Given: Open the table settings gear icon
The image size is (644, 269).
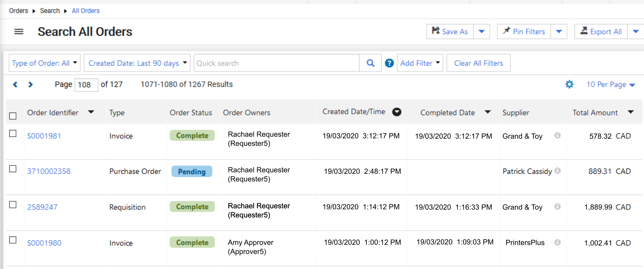Looking at the screenshot, I should 569,84.
